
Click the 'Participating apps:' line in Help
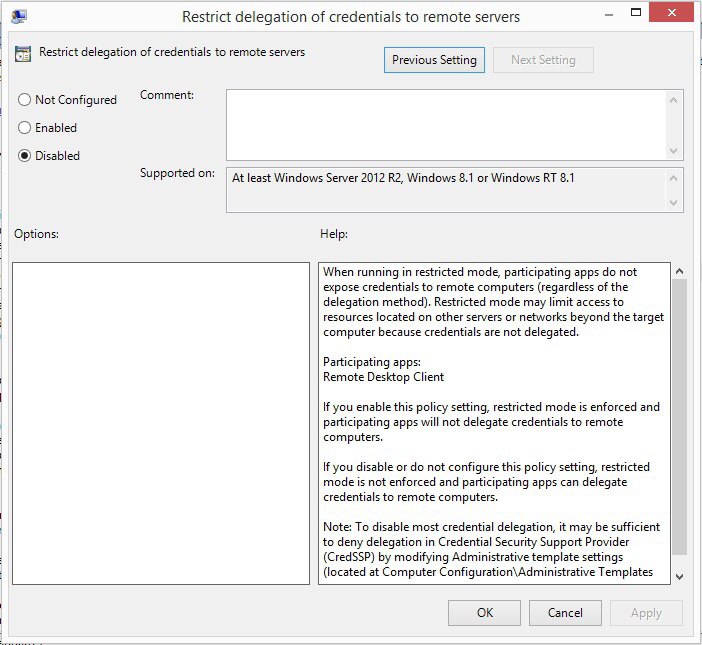pos(372,362)
